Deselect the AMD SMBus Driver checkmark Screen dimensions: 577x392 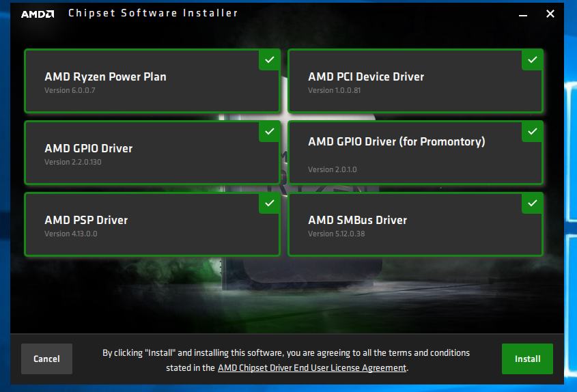(x=532, y=204)
